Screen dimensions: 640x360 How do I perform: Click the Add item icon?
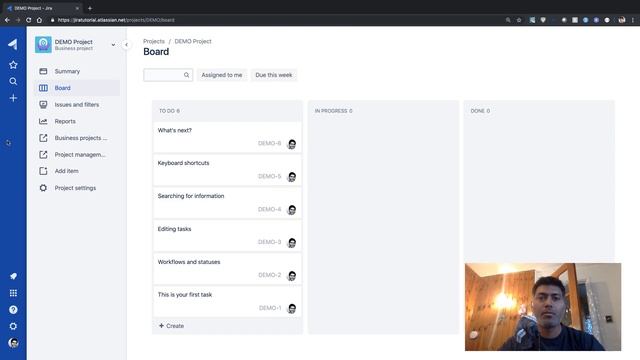point(43,171)
